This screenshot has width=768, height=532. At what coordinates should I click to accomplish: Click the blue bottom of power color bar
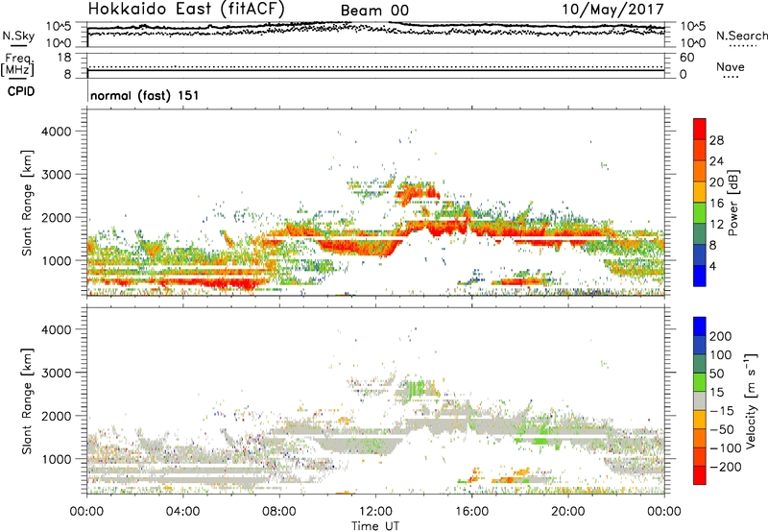pyautogui.click(x=700, y=276)
